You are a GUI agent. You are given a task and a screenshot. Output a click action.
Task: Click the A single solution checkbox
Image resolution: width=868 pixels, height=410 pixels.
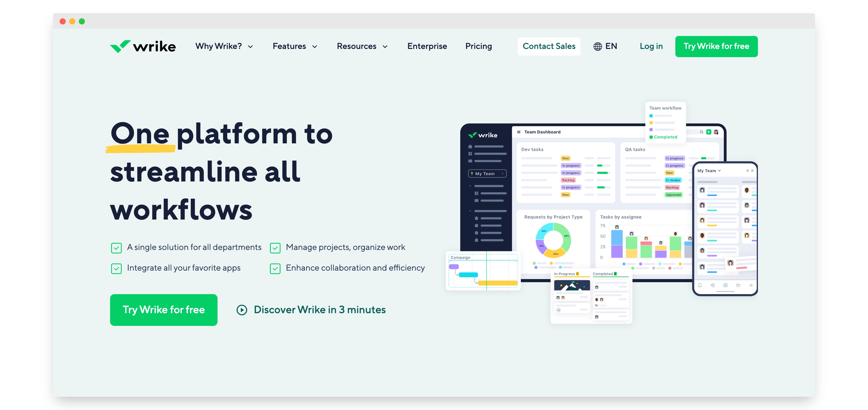pos(116,247)
